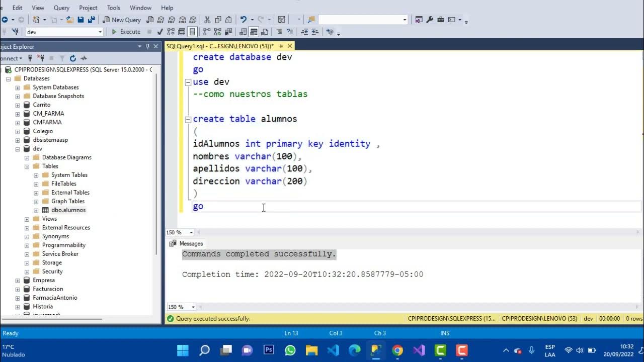Click the MDX query icon

[160, 20]
